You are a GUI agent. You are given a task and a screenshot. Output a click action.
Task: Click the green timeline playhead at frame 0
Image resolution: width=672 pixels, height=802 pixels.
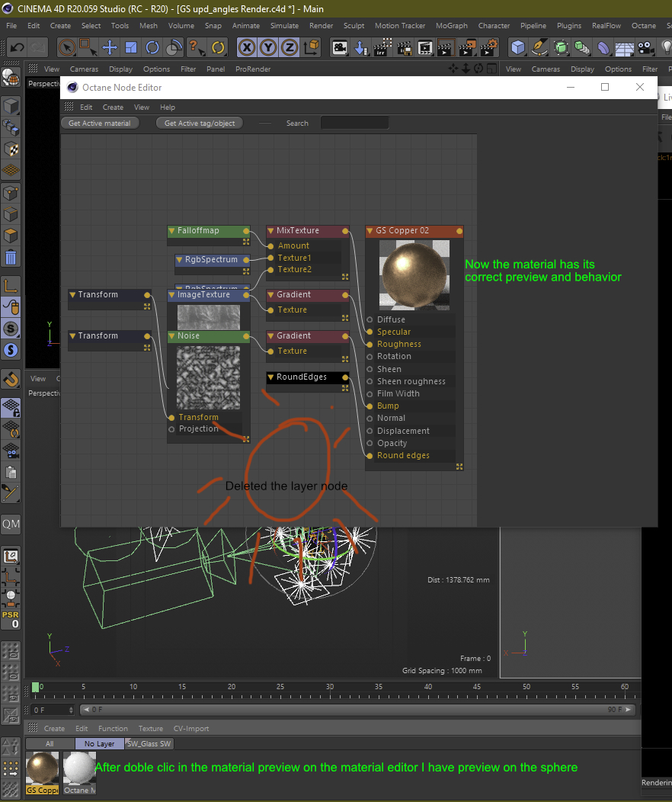point(35,687)
